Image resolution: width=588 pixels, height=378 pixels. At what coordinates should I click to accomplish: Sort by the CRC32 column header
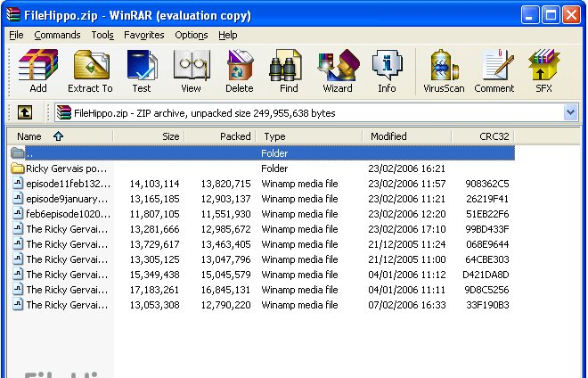click(x=483, y=136)
